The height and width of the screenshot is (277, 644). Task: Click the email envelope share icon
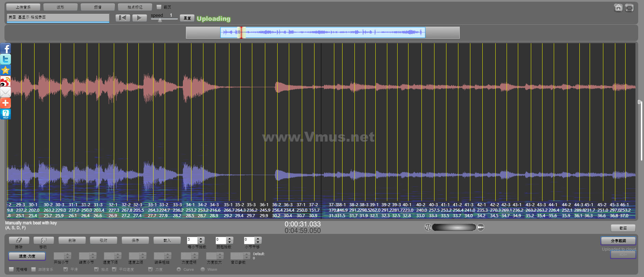(x=5, y=92)
